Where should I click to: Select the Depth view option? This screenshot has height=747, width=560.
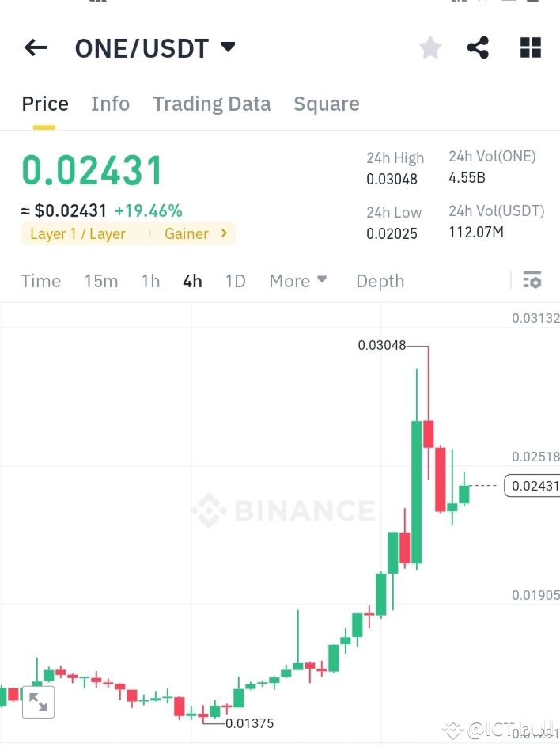tap(380, 281)
